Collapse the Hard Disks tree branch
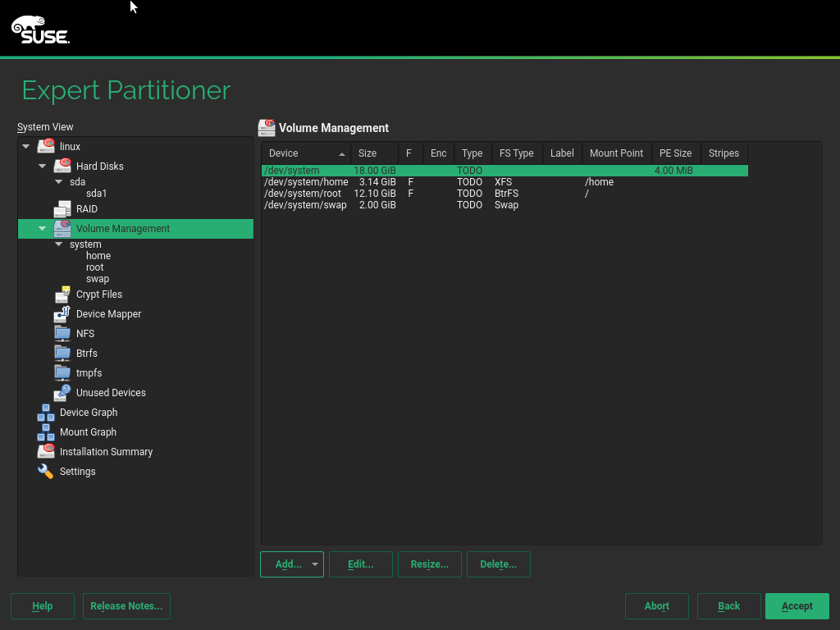Viewport: 840px width, 630px height. point(43,167)
